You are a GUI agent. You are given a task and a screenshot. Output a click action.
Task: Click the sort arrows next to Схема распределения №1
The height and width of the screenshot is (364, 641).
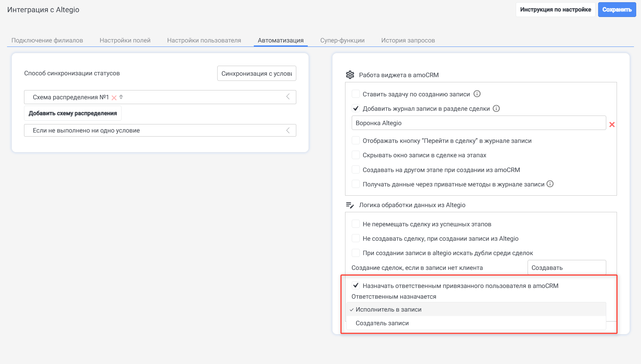pyautogui.click(x=121, y=97)
